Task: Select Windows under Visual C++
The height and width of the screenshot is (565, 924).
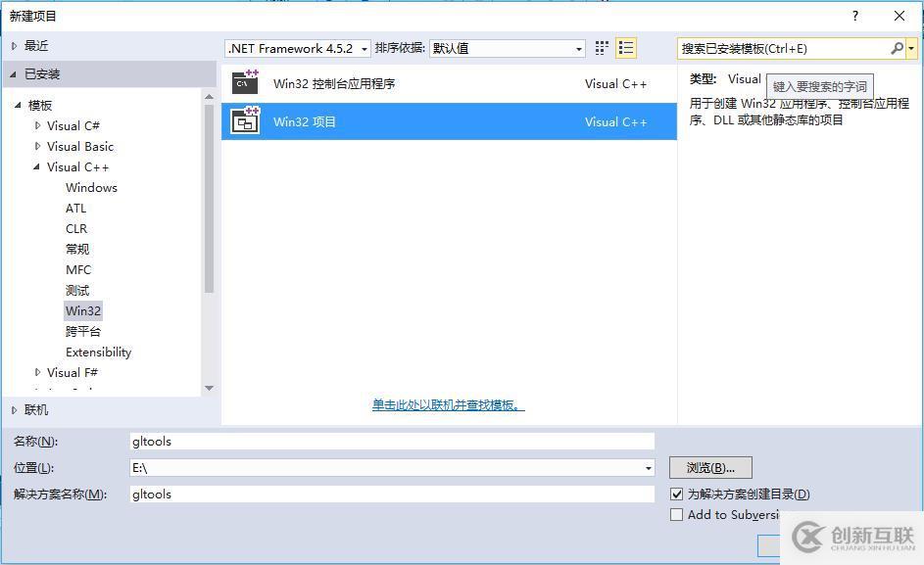Action: (91, 187)
